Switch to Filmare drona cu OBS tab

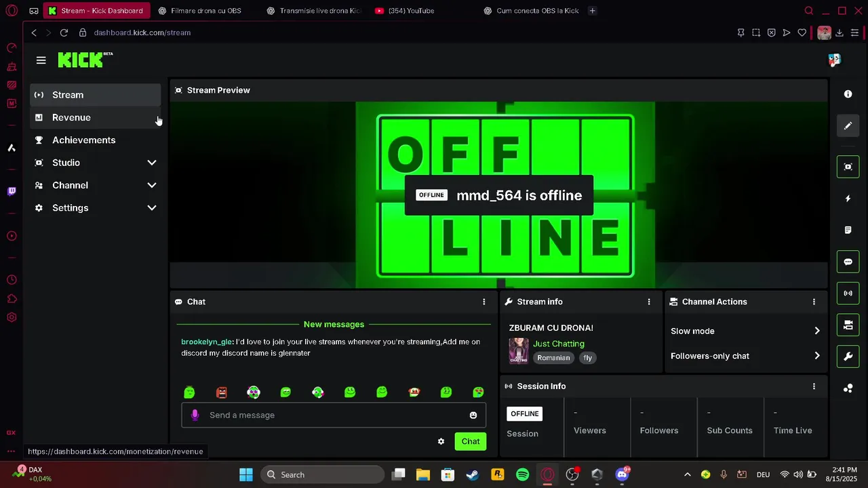click(205, 11)
